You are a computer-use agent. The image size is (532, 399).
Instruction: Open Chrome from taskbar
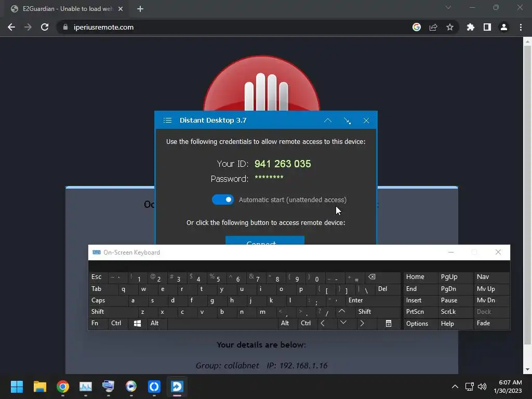(63, 387)
